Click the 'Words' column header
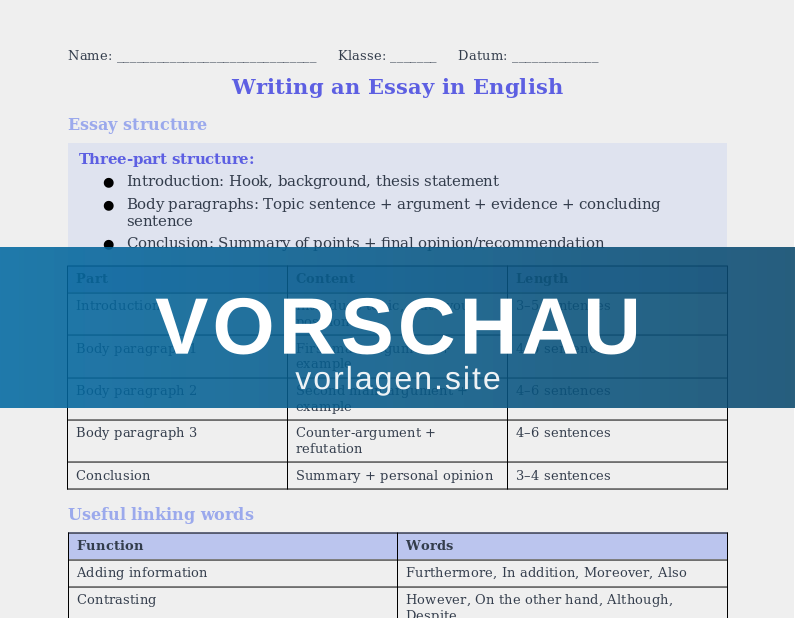The height and width of the screenshot is (618, 795). click(562, 546)
